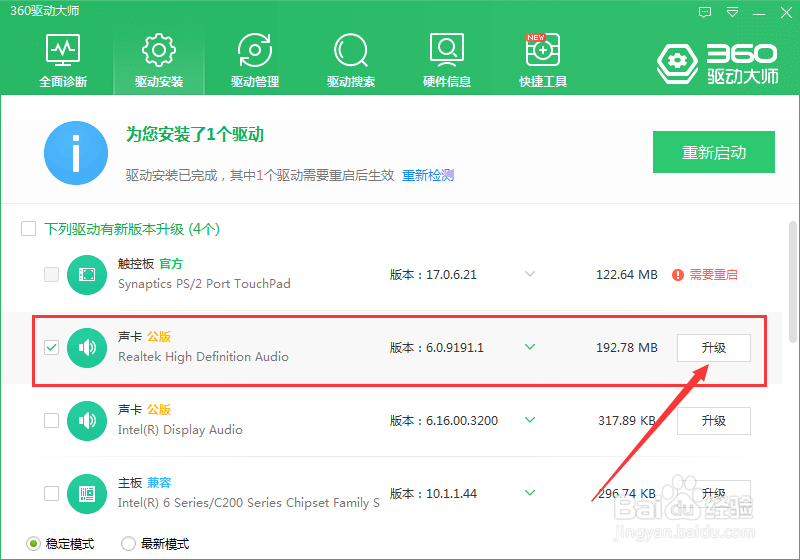Open the 快捷工具 toolbox icon

(543, 49)
